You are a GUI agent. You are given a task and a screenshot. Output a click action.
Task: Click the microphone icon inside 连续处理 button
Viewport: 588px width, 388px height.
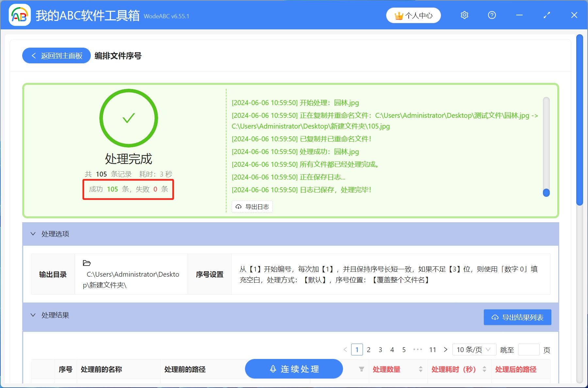(273, 369)
